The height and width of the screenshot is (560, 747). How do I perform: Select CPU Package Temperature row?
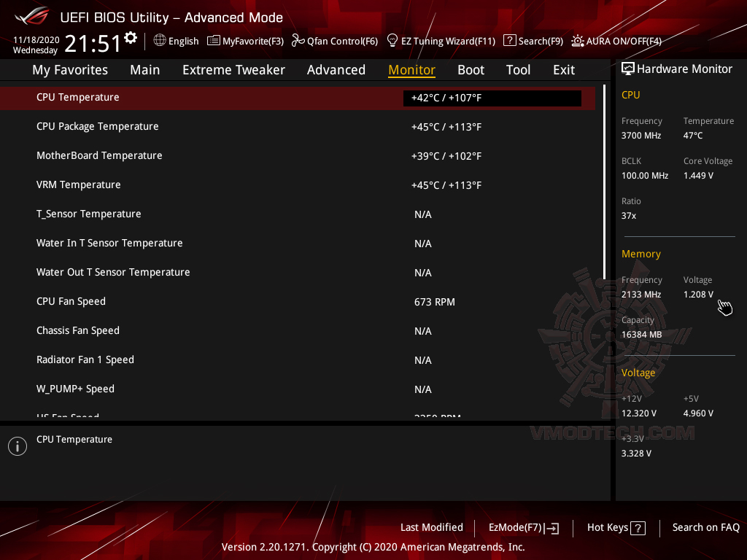298,127
